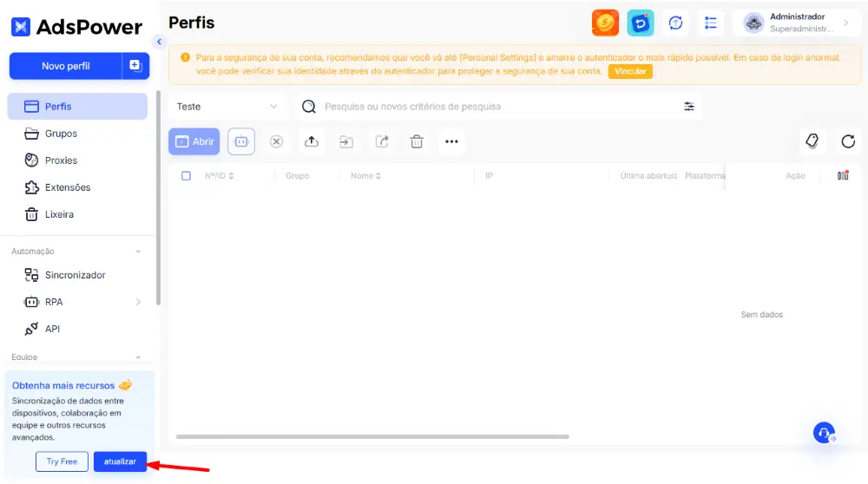Open the Teste group dropdown

coord(227,106)
